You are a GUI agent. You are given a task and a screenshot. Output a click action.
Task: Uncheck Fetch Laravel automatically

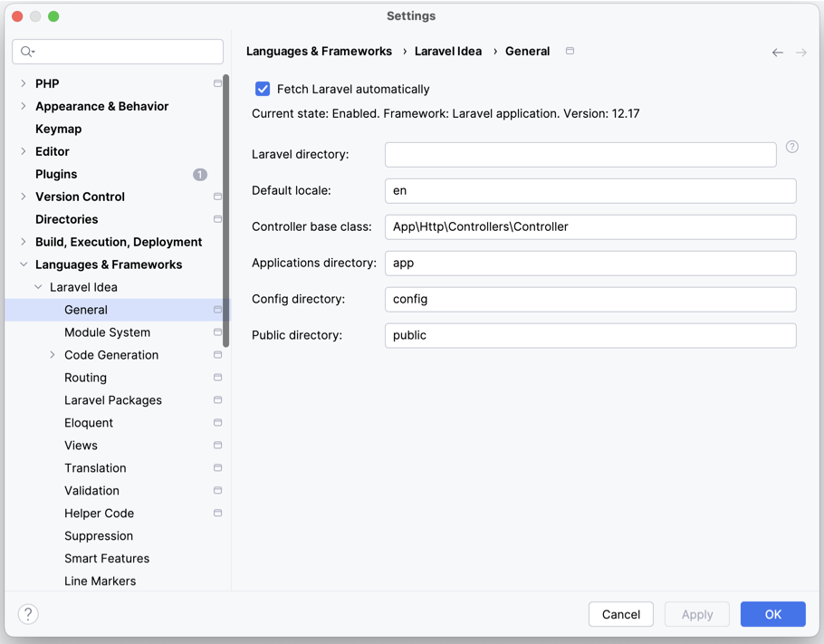[263, 89]
